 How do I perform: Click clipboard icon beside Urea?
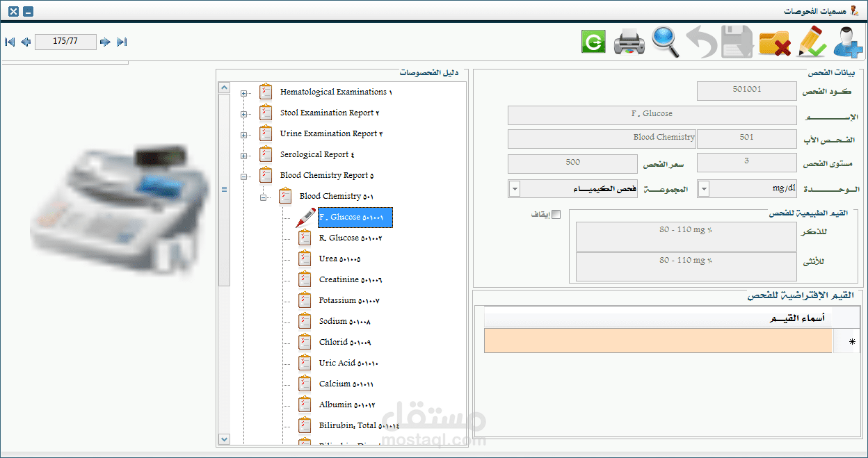pos(305,259)
